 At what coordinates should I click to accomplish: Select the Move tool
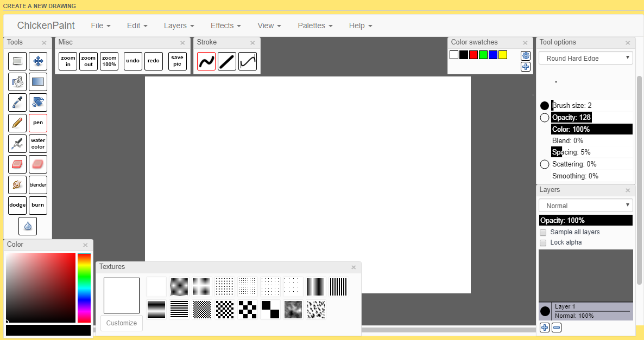click(x=38, y=61)
